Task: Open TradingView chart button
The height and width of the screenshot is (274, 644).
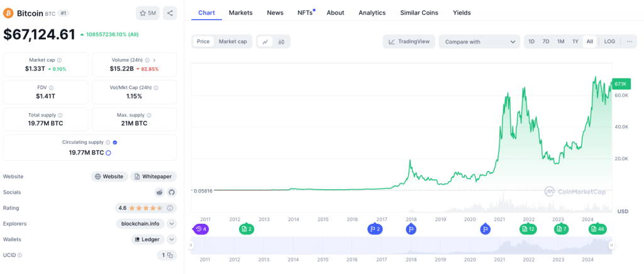Action: [x=409, y=41]
